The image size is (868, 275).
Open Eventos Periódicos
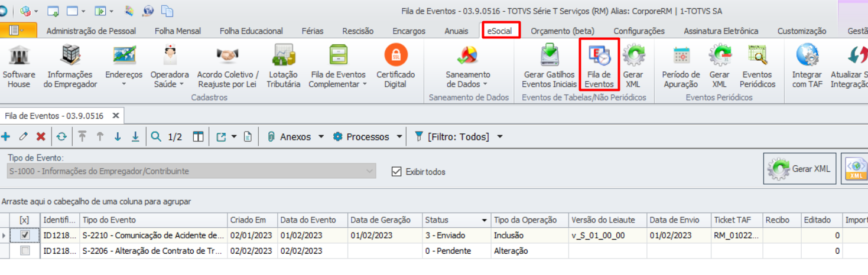(758, 67)
